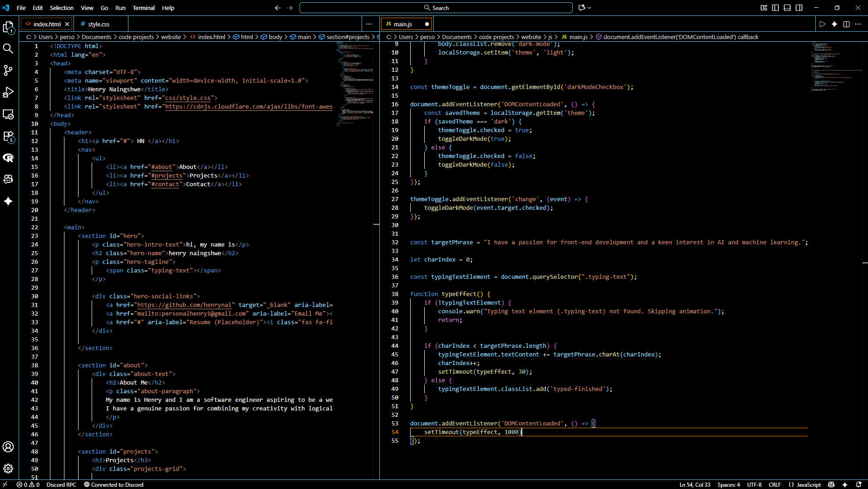
Task: Open the Extensions view
Action: point(8,136)
